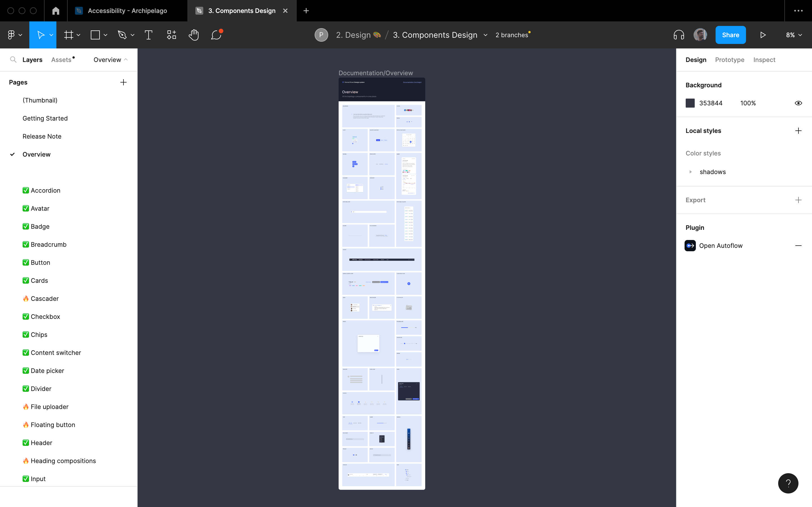Click the Add comment tool

click(x=216, y=35)
